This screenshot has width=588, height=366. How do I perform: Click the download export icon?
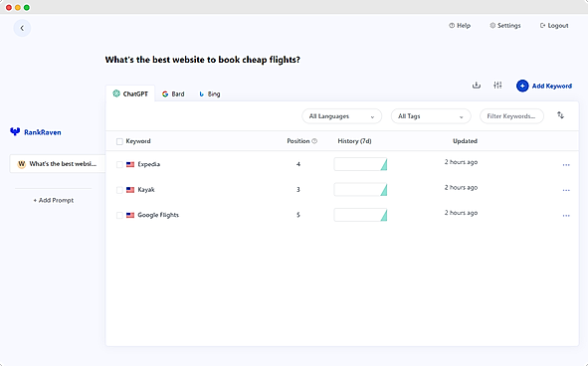pyautogui.click(x=477, y=86)
